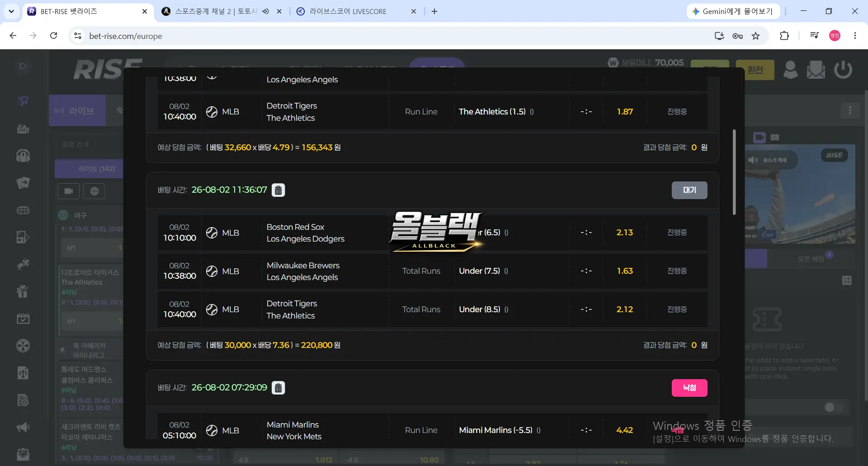The height and width of the screenshot is (466, 868).
Task: Open the handheld game console sidebar icon
Action: click(x=23, y=237)
